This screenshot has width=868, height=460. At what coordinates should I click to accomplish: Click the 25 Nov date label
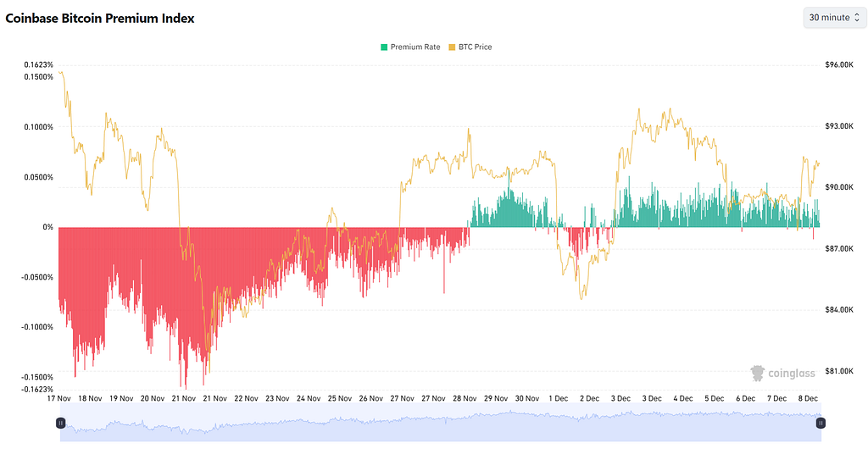point(339,398)
